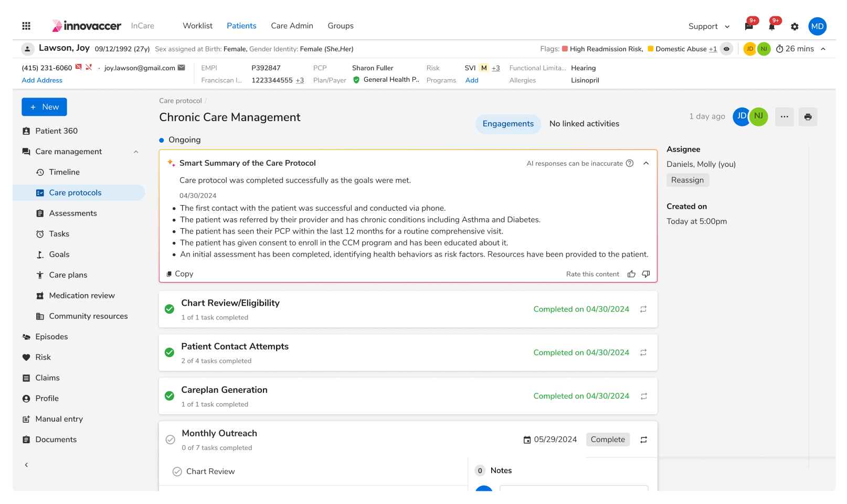Copy the smart summary text
Image resolution: width=847 pixels, height=504 pixels.
pos(180,274)
